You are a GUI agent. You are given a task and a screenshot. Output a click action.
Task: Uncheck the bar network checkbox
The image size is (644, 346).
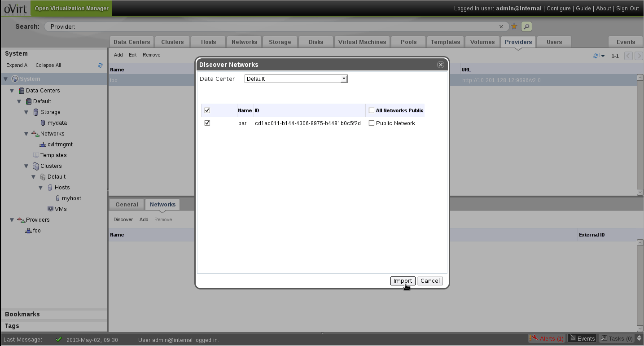(x=207, y=123)
